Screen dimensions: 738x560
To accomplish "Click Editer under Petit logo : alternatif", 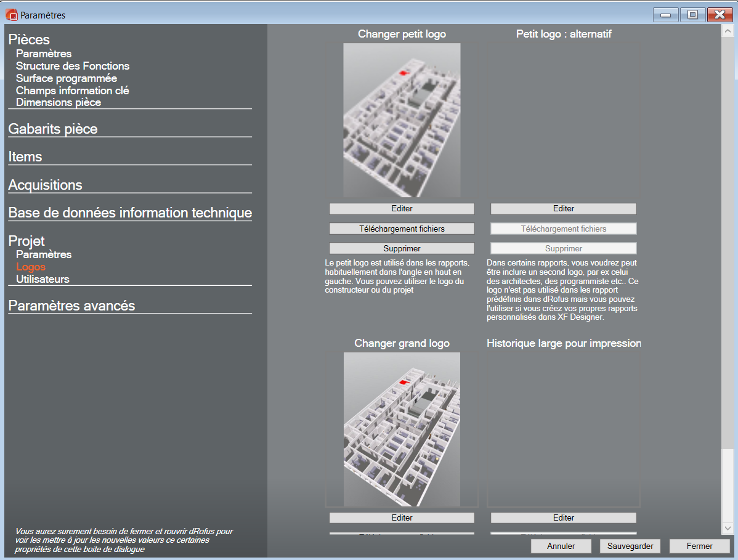I will coord(563,209).
